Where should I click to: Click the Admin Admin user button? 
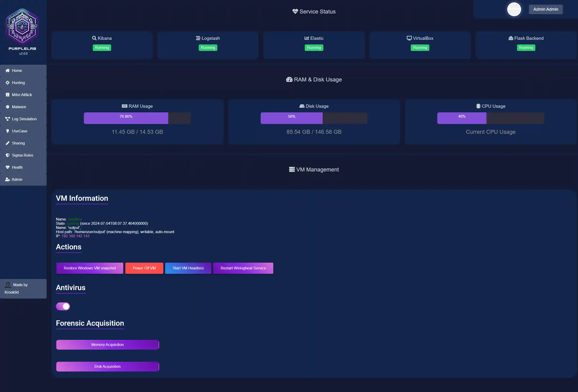point(545,10)
